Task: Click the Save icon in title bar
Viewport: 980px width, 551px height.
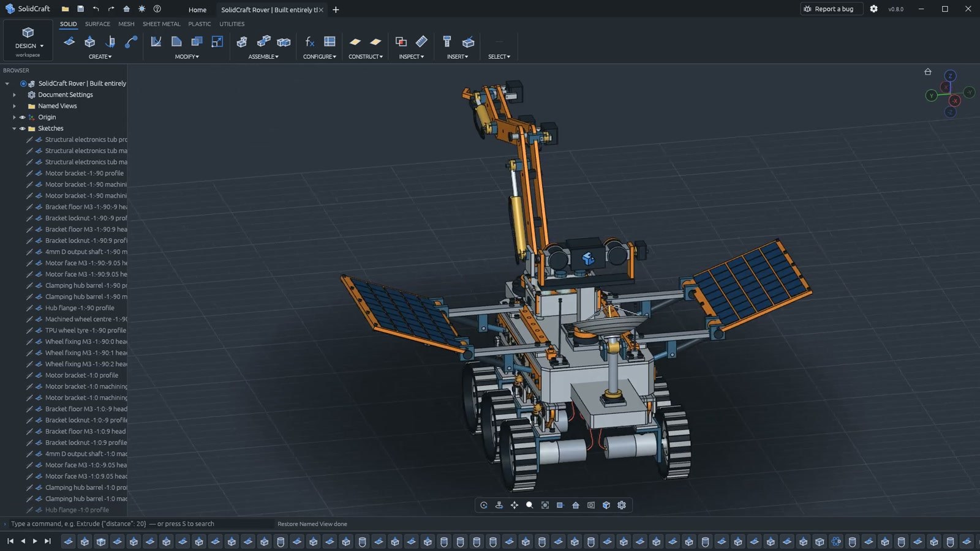Action: [80, 9]
